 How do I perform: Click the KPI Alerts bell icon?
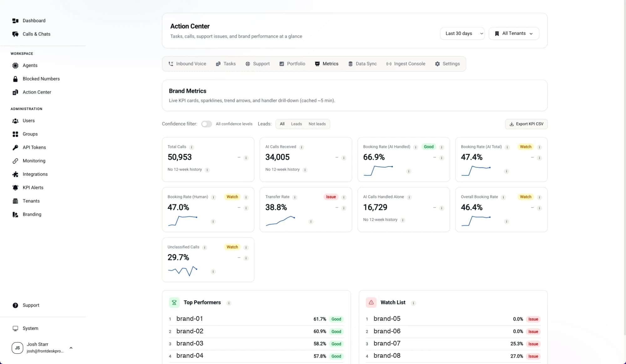pyautogui.click(x=15, y=188)
